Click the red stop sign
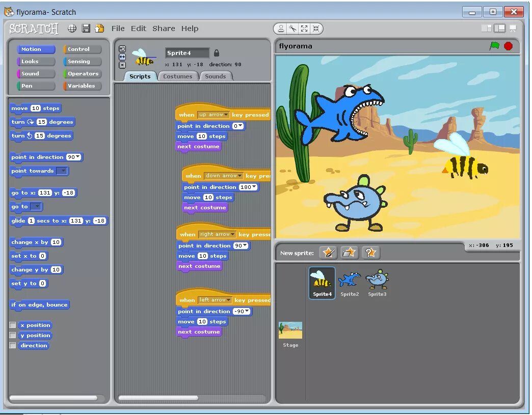 (508, 45)
